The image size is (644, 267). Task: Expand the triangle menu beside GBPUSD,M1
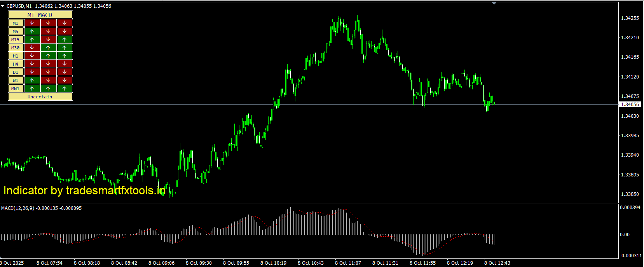tap(3, 6)
